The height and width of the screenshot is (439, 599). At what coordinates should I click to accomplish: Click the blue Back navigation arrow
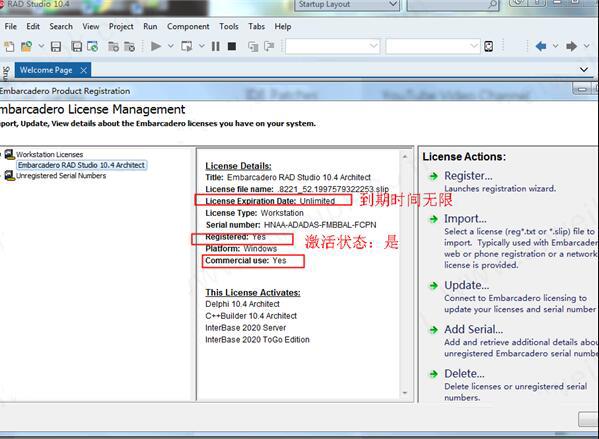tap(541, 46)
